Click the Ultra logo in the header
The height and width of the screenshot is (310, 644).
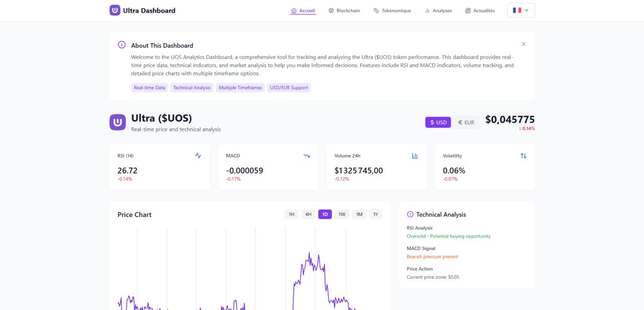114,10
